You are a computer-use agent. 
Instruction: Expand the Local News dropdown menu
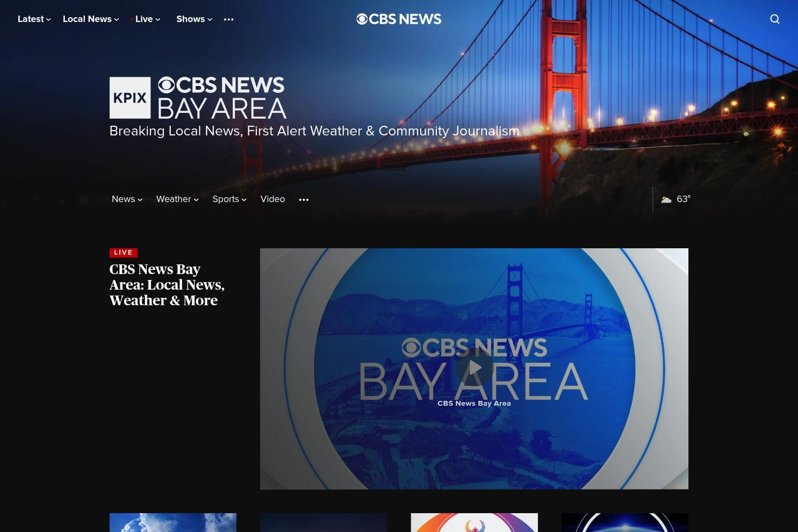pyautogui.click(x=91, y=19)
